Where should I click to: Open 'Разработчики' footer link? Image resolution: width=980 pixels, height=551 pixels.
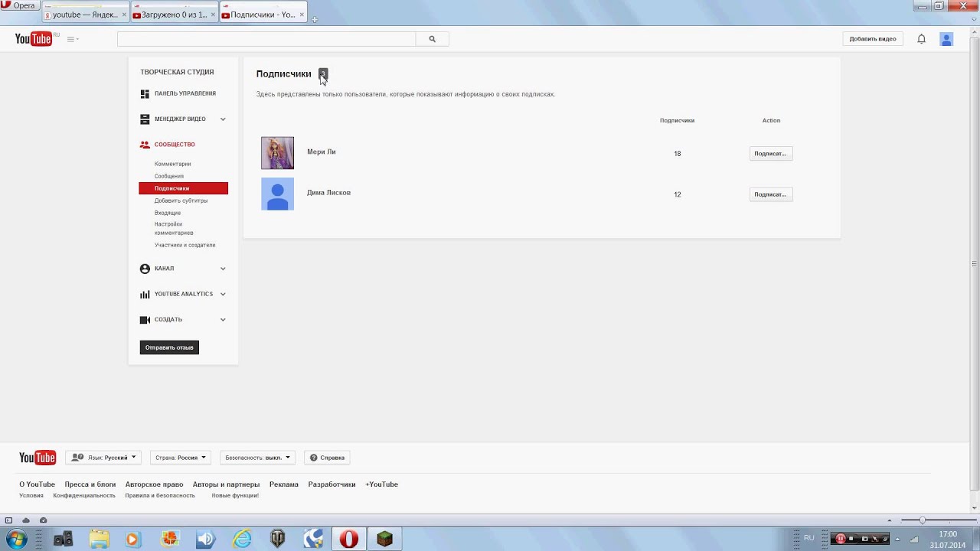click(x=332, y=484)
